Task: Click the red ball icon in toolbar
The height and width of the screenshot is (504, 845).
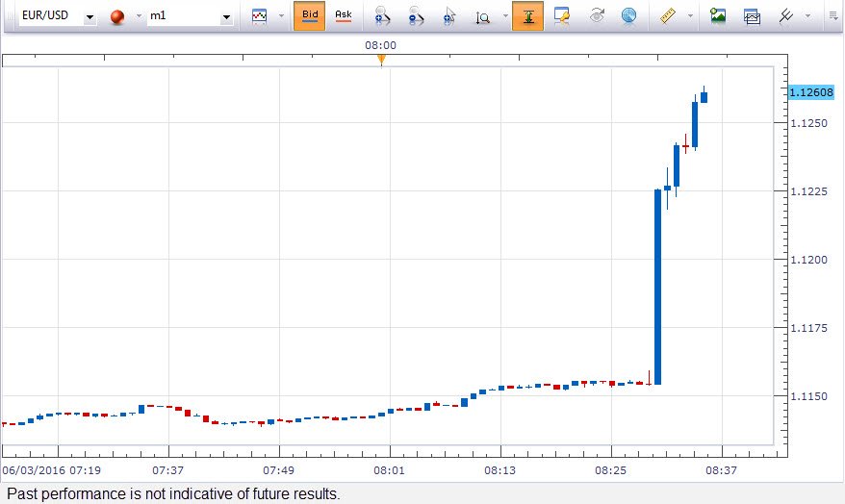Action: 117,17
